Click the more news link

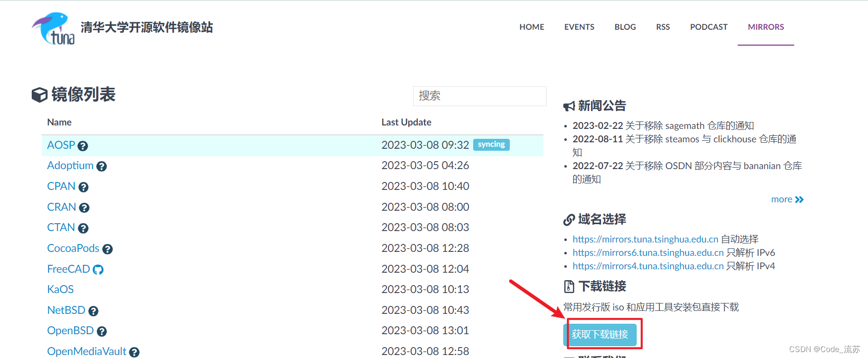pyautogui.click(x=787, y=199)
